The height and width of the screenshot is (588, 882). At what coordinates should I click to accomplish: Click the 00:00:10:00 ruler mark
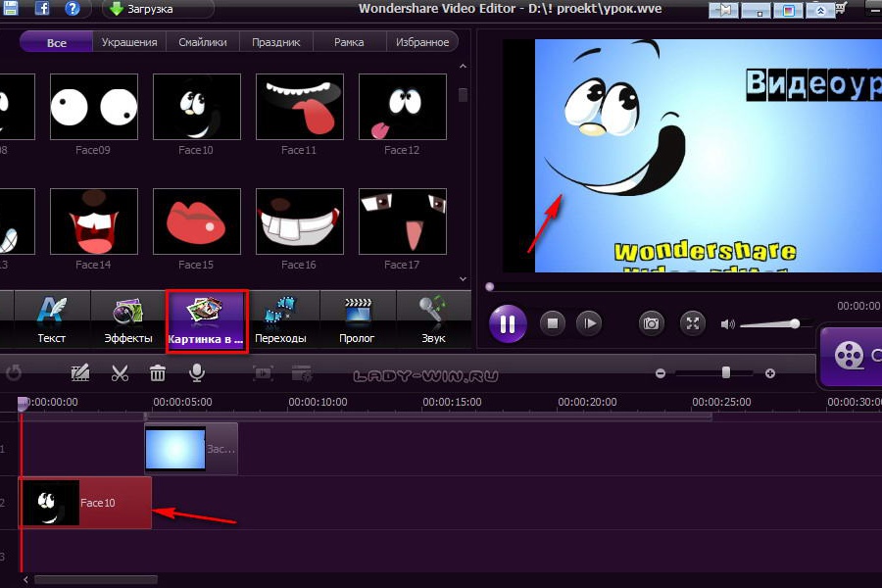click(318, 403)
